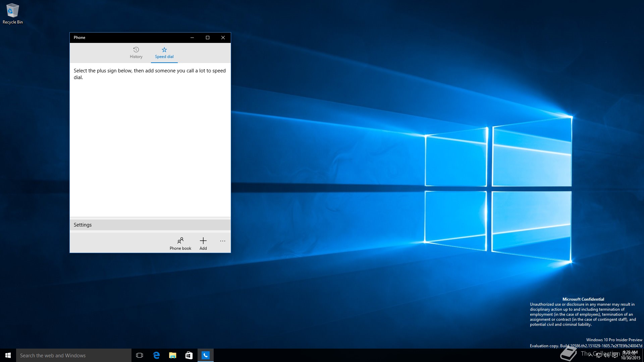The width and height of the screenshot is (644, 362).
Task: Show hidden system tray icons
Action: click(x=590, y=355)
